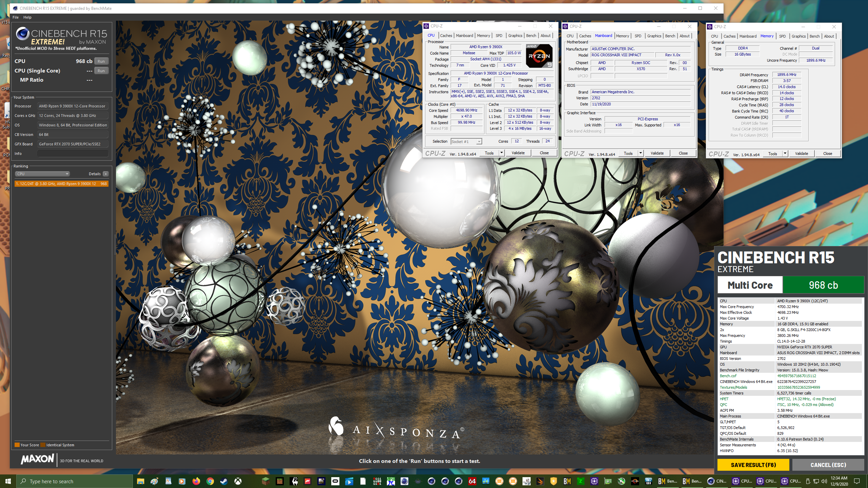Open Tools dropdown arrow in Memory window

pos(785,154)
